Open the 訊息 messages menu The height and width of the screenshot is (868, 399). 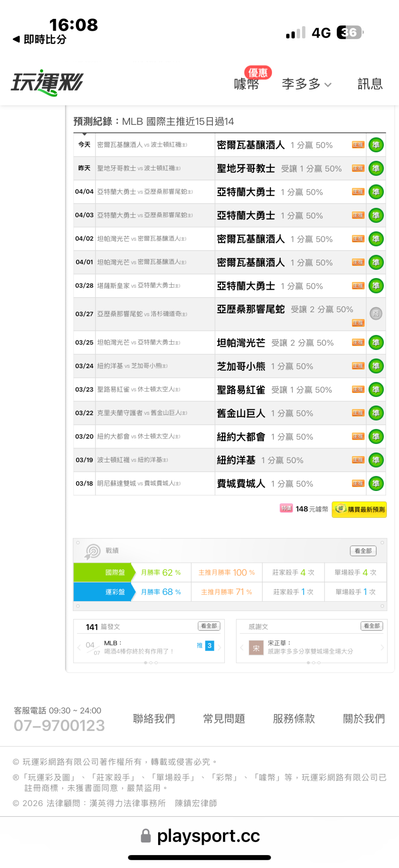point(370,84)
